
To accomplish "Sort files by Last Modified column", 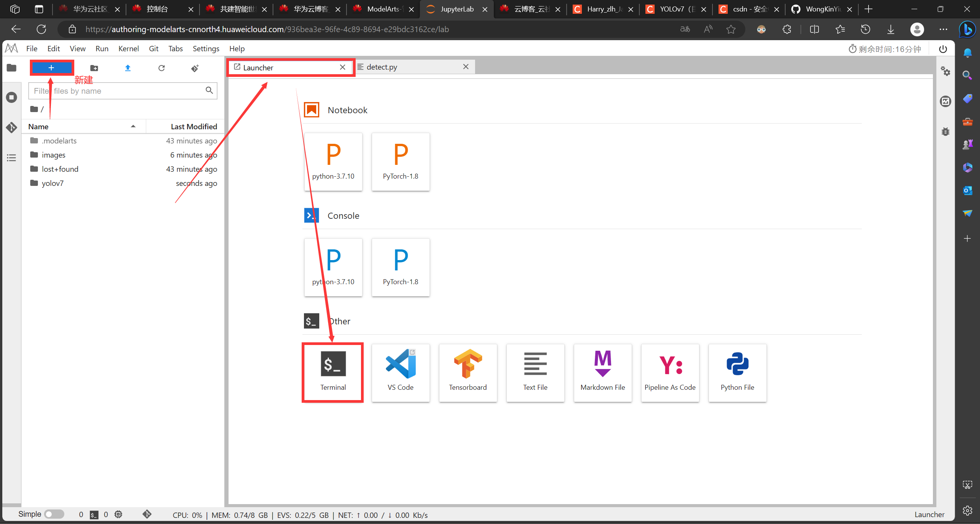I will pos(194,126).
